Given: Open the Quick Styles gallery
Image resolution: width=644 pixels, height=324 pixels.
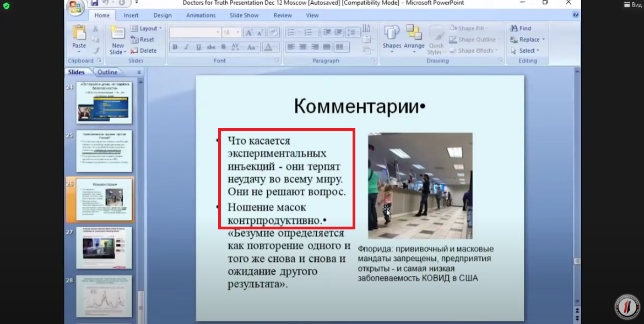Looking at the screenshot, I should pyautogui.click(x=436, y=40).
